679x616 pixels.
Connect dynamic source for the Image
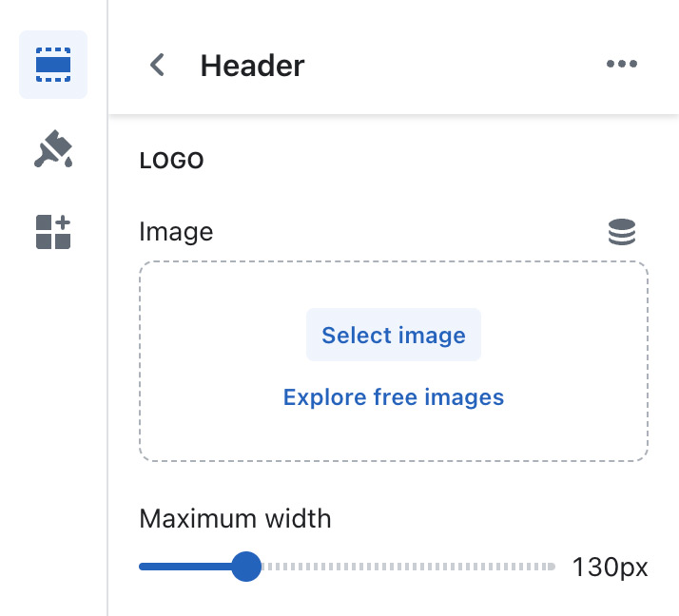[x=622, y=232]
